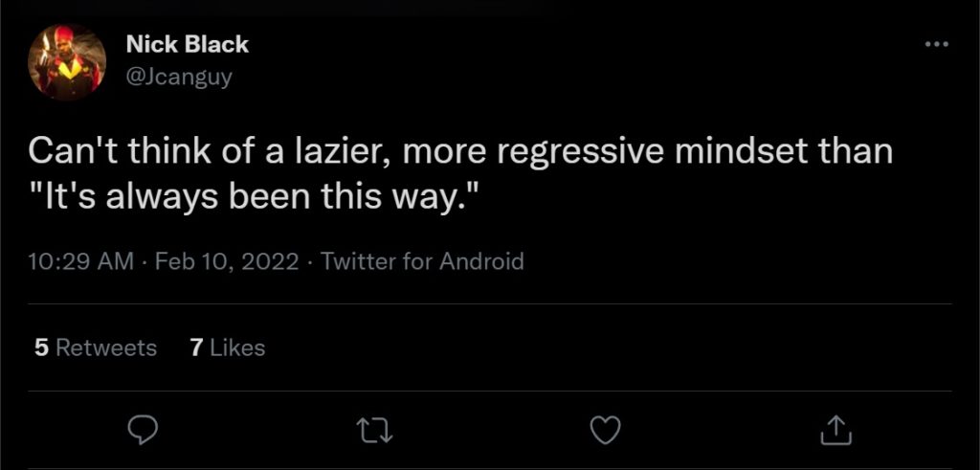This screenshot has width=980, height=470.
Task: Open the @Jcanguy handle link
Action: pyautogui.click(x=178, y=77)
